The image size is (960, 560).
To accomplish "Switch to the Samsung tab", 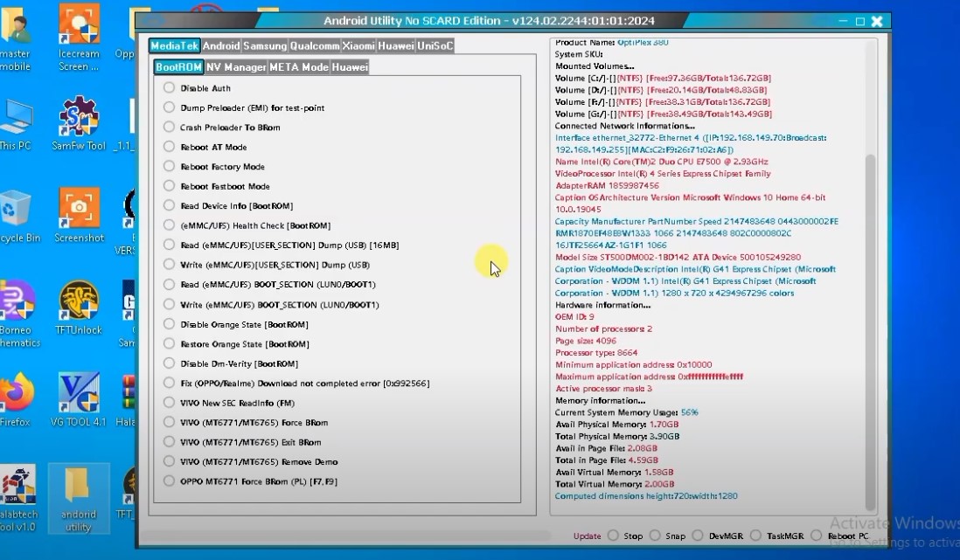I will pos(265,45).
